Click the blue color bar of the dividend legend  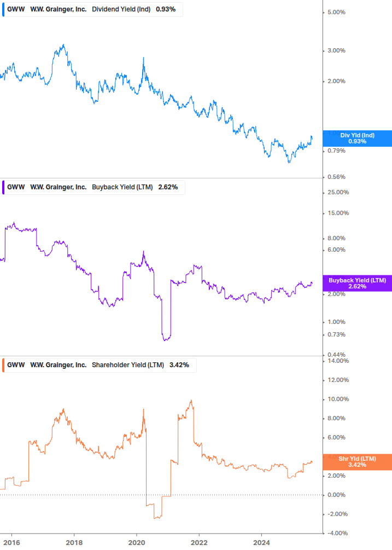[x=3, y=9]
